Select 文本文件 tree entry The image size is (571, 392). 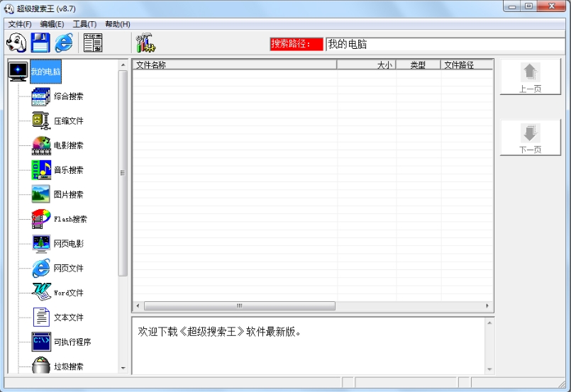pyautogui.click(x=69, y=318)
